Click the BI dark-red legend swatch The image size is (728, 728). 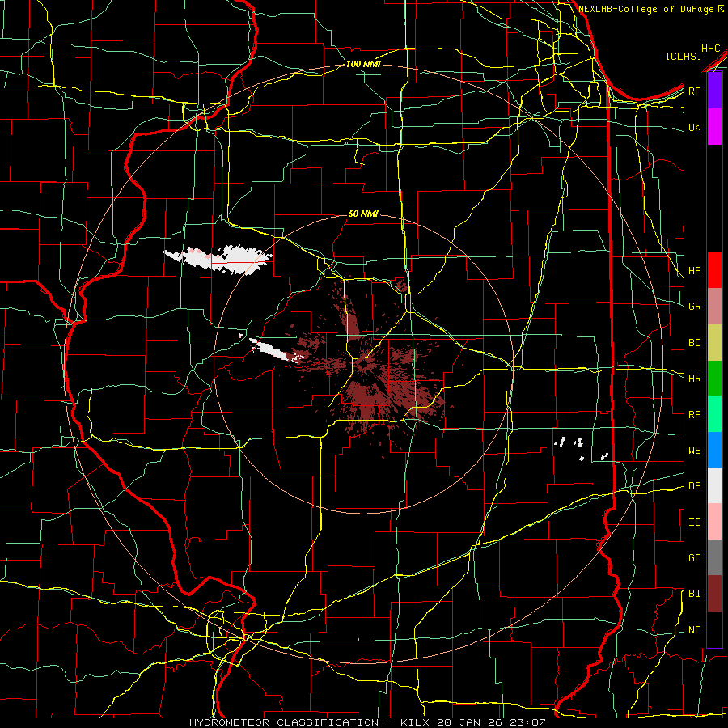click(x=714, y=594)
